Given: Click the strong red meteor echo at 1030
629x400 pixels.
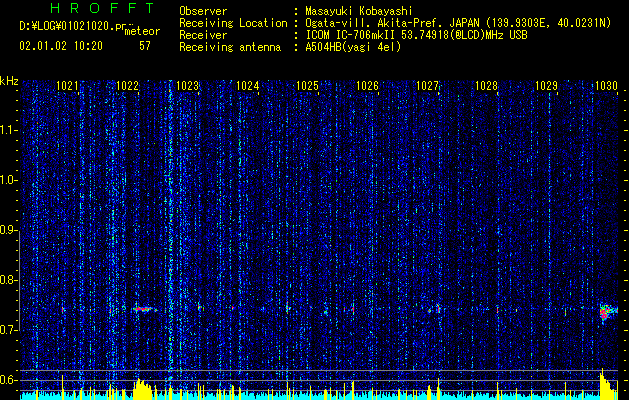Looking at the screenshot, I should point(608,312).
